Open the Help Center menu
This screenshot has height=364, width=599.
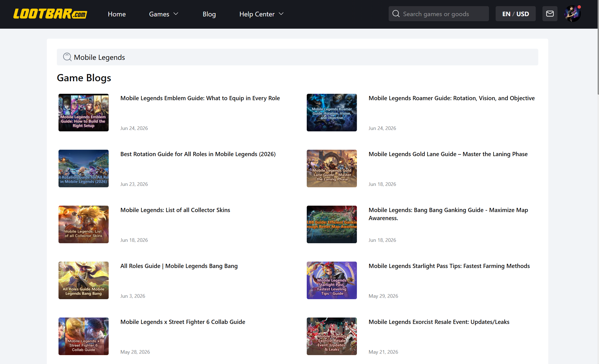click(257, 14)
